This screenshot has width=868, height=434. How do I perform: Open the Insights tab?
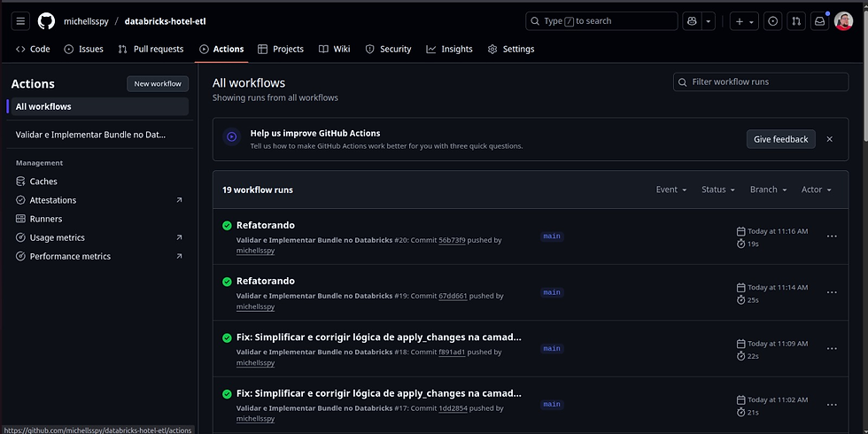pyautogui.click(x=449, y=50)
